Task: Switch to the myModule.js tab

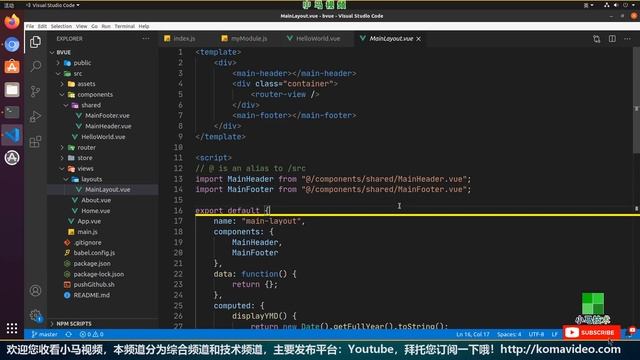Action: (249, 39)
